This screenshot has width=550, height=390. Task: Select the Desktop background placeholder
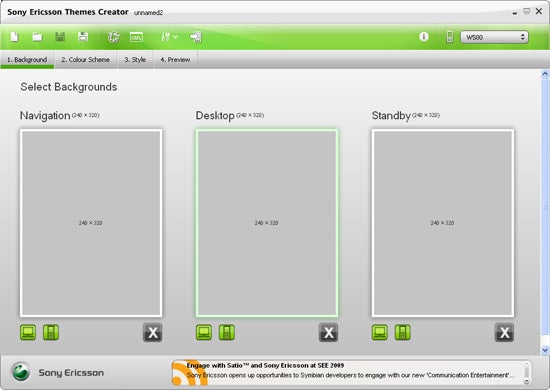coord(267,223)
